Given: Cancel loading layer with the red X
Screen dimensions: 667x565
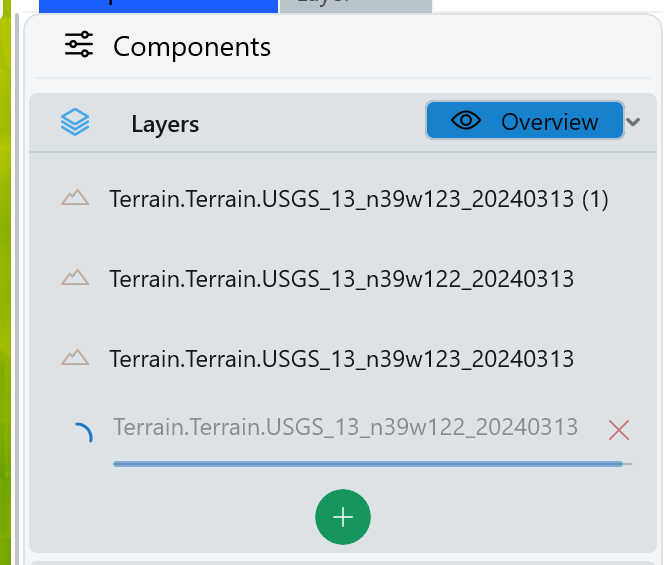Looking at the screenshot, I should click(x=619, y=430).
